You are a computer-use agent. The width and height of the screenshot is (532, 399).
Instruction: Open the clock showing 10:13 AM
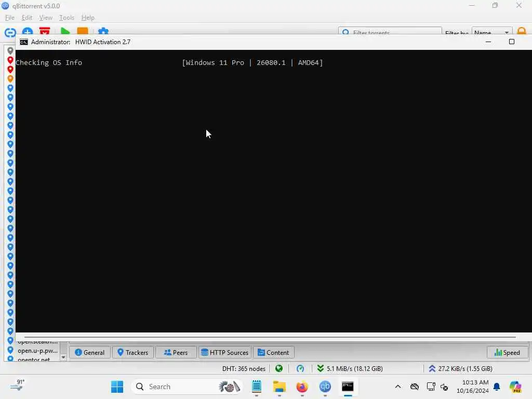[x=473, y=387]
